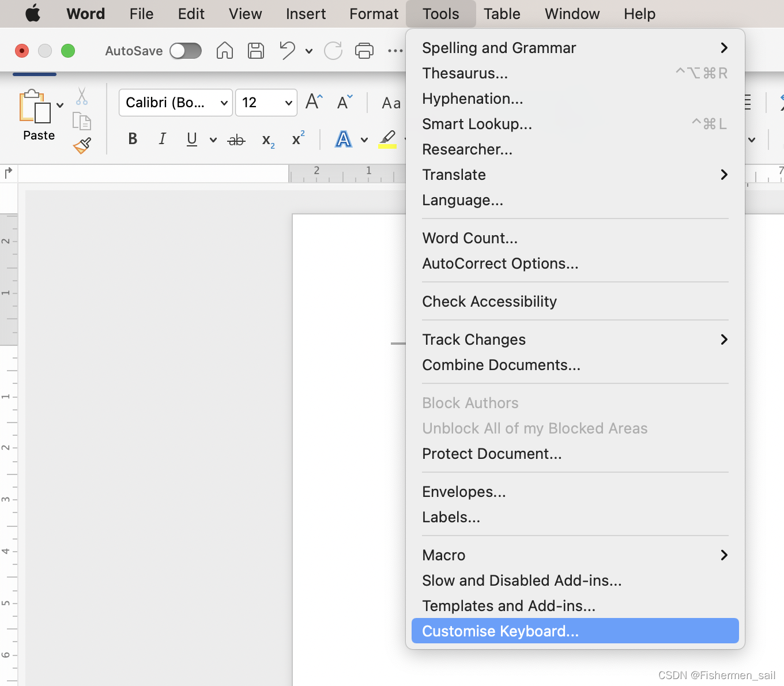
Task: Close the open Tools menu
Action: click(x=441, y=14)
